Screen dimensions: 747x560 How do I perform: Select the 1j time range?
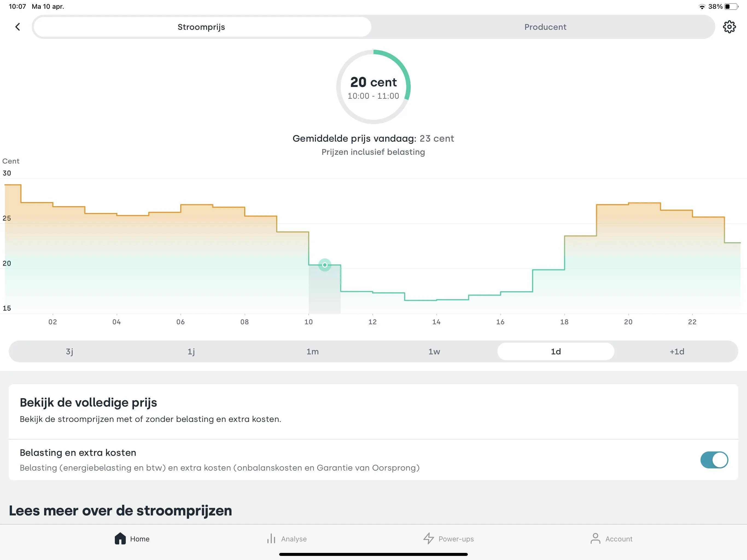click(191, 352)
